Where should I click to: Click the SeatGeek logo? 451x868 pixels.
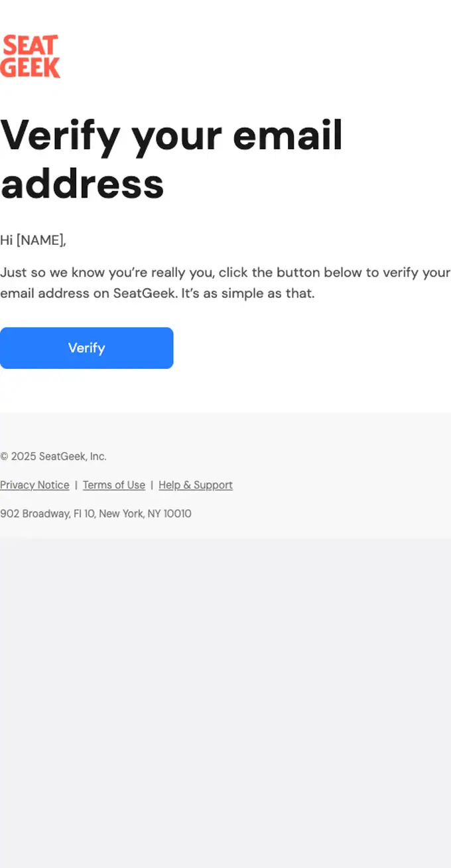(x=31, y=56)
